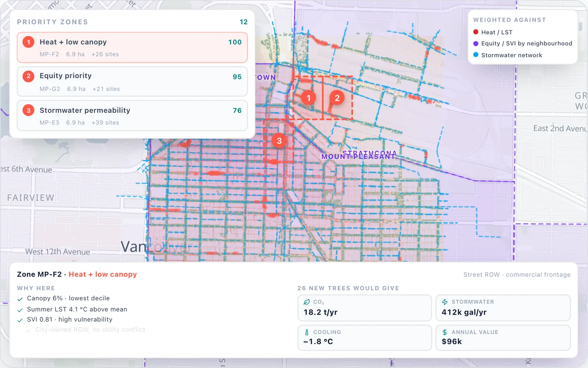This screenshot has width=588, height=368.
Task: Click the FAIRVIEW neighbourhood label on the map
Action: (30, 198)
